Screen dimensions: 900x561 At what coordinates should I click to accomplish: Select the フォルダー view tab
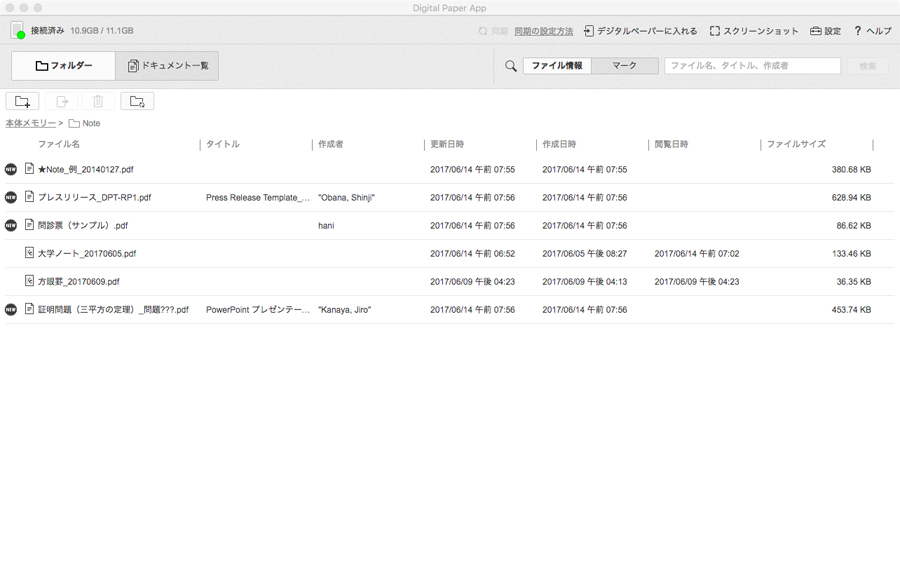(63, 66)
